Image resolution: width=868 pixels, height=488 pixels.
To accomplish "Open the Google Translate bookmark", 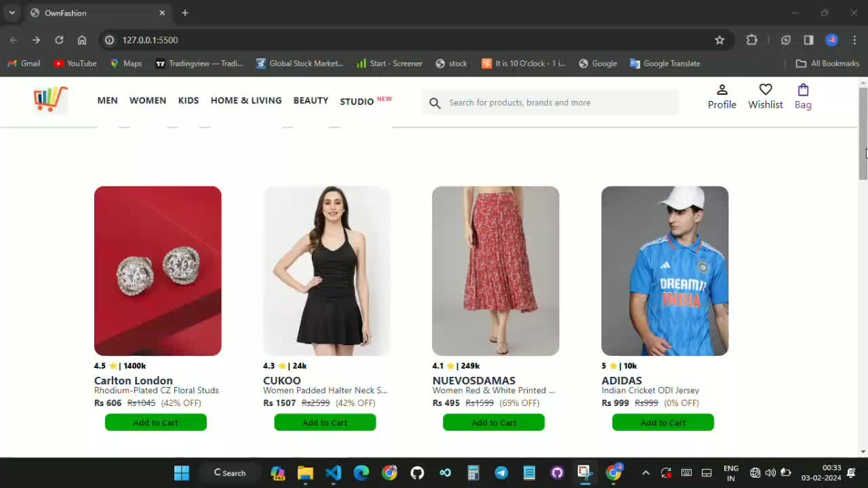I will (665, 64).
